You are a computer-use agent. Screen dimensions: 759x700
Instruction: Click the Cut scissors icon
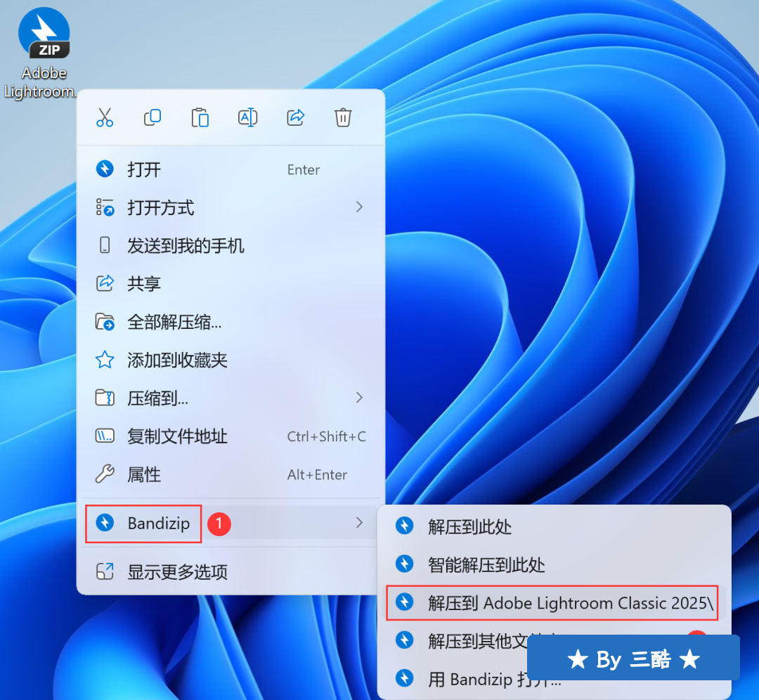click(x=105, y=117)
